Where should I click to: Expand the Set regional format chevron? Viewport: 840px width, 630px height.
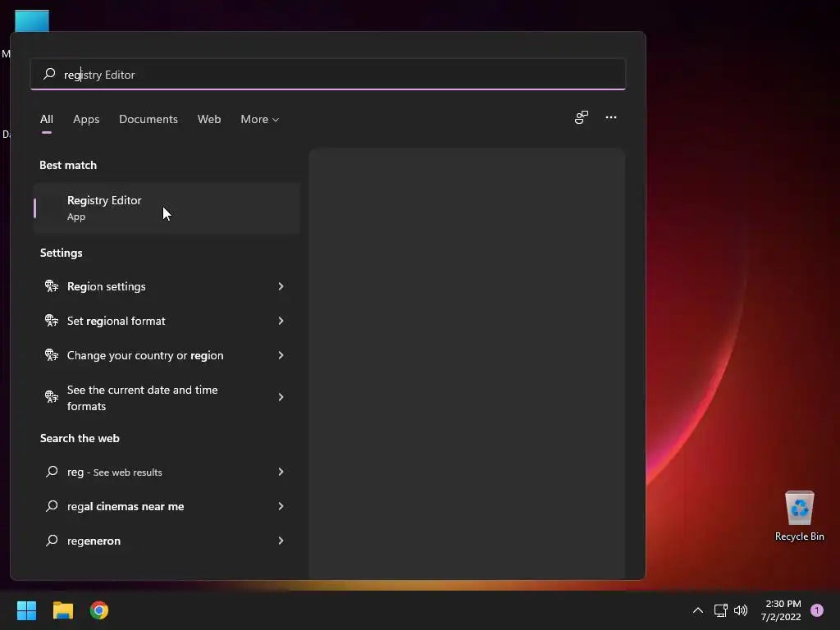pos(281,321)
